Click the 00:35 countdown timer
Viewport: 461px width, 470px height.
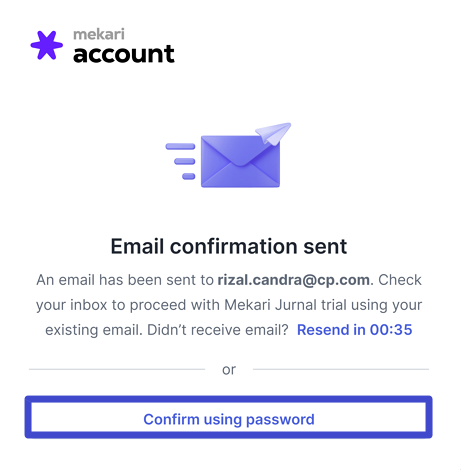(x=391, y=330)
